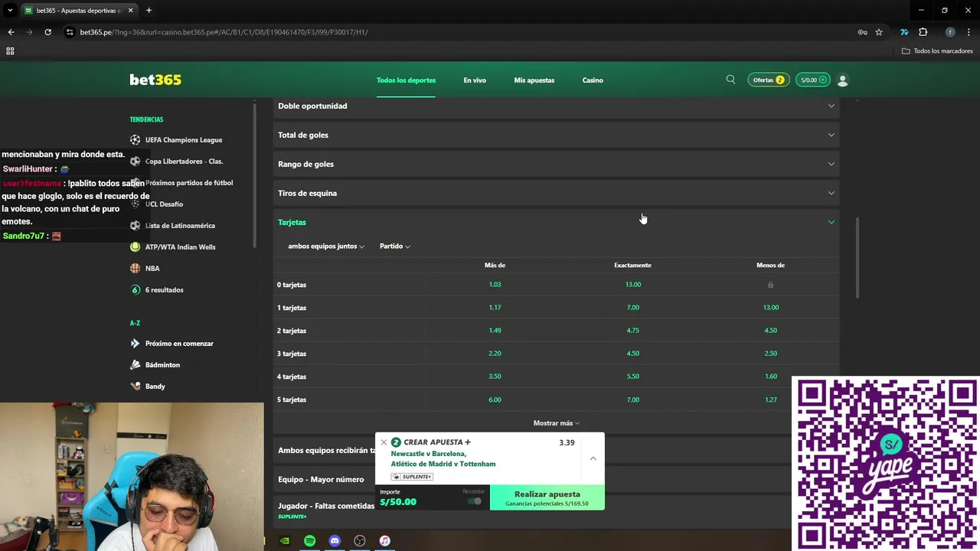
Task: Expand the Rango de goles market
Action: (556, 164)
